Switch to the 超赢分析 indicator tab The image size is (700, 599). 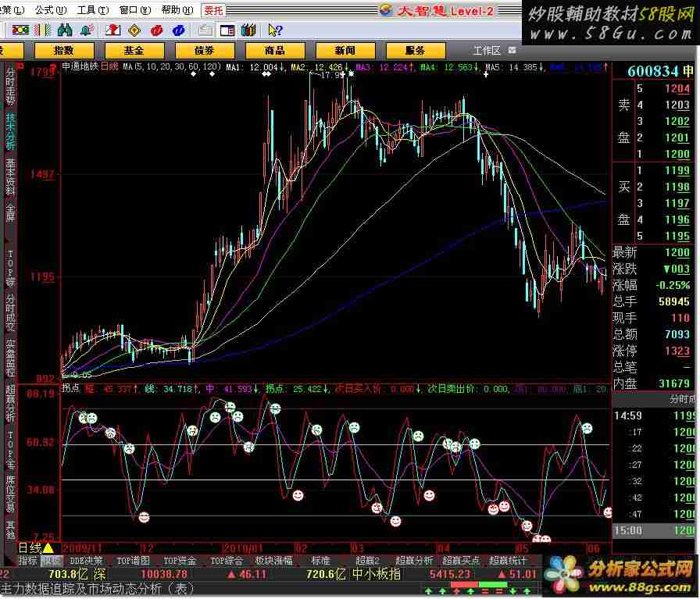click(x=414, y=561)
